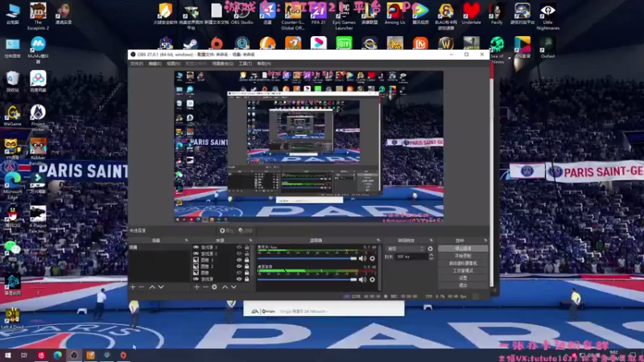The width and height of the screenshot is (644, 362).
Task: Open the Steam desktop shortcut
Action: point(190,43)
